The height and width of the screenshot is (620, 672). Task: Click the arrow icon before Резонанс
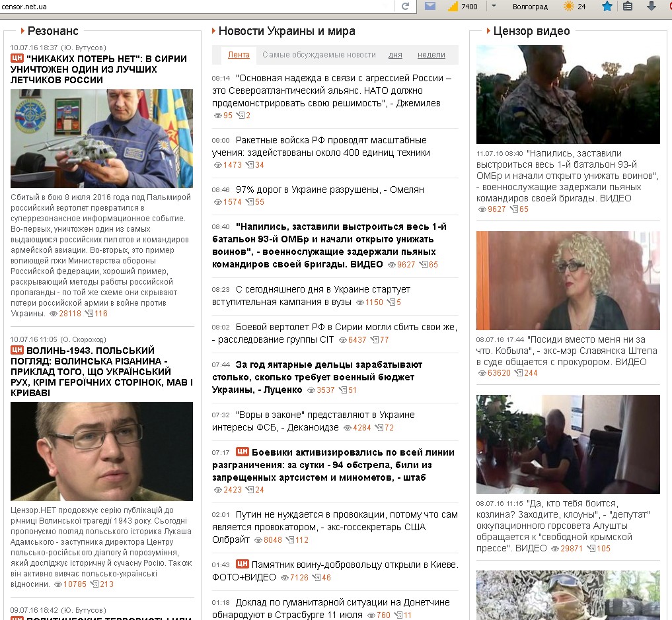click(22, 31)
